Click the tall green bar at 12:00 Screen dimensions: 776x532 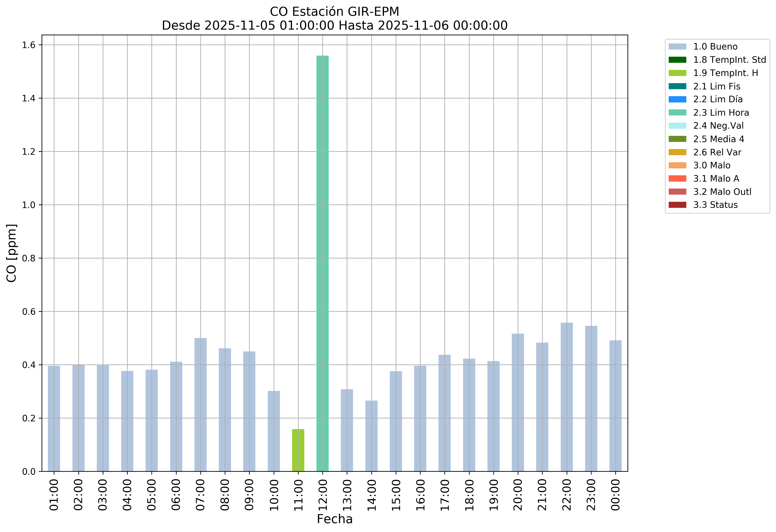tap(323, 264)
